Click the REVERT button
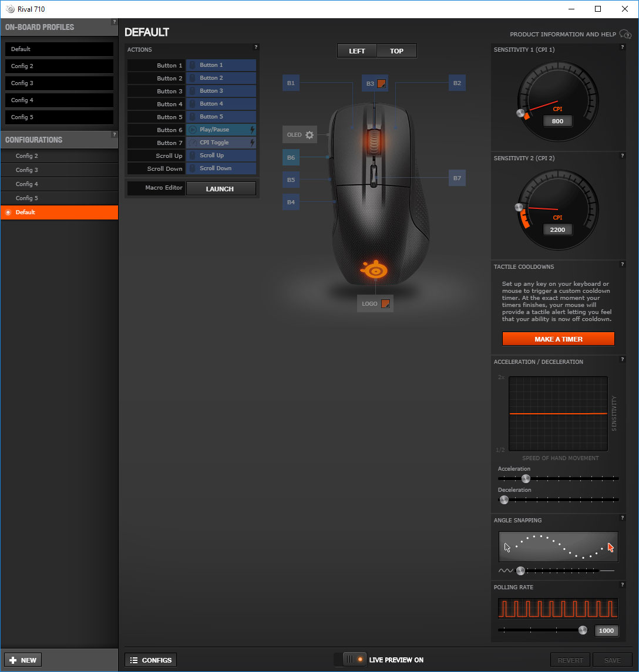The width and height of the screenshot is (639, 672). (x=570, y=660)
